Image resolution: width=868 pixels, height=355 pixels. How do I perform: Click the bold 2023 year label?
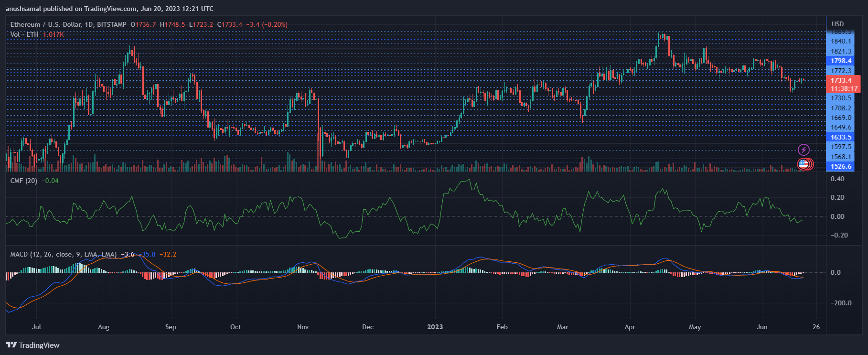coord(435,327)
